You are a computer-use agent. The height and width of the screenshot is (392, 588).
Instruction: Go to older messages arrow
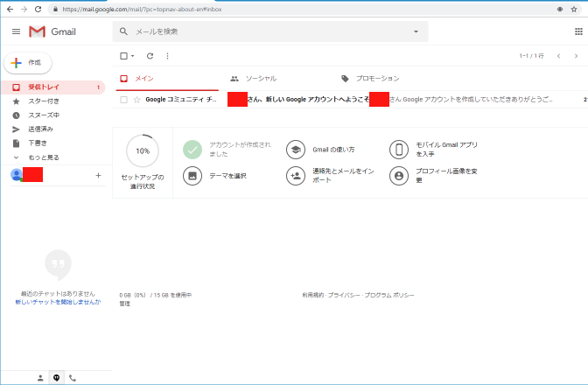[x=576, y=56]
